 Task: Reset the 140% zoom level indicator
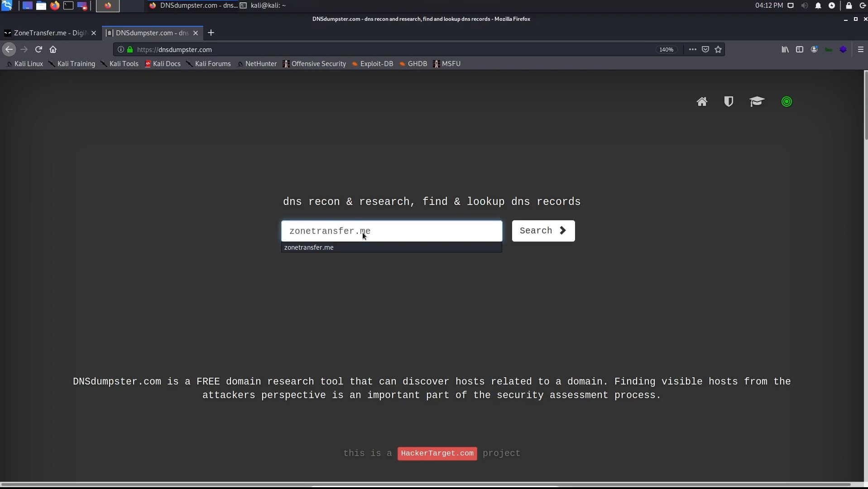[666, 50]
